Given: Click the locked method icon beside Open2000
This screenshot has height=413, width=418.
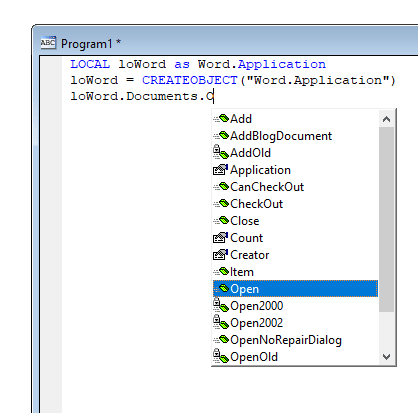Looking at the screenshot, I should pyautogui.click(x=221, y=305).
